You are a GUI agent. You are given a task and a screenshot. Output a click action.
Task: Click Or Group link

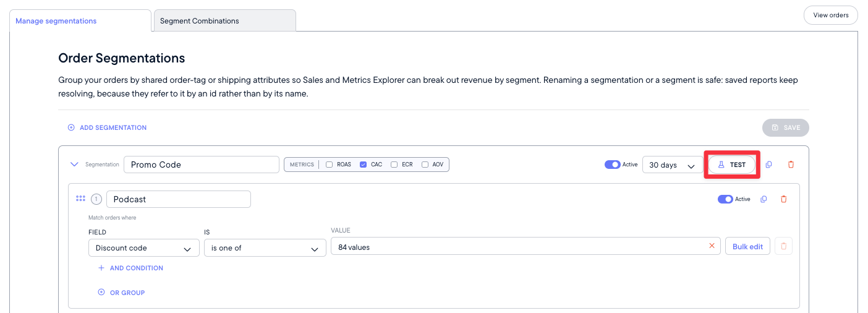(x=127, y=293)
